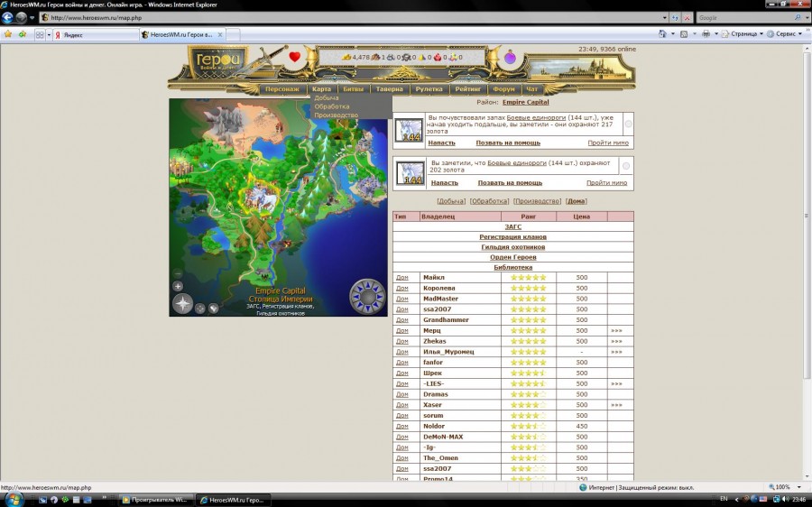
Task: Zoom in the map with plus button
Action: coord(178,286)
